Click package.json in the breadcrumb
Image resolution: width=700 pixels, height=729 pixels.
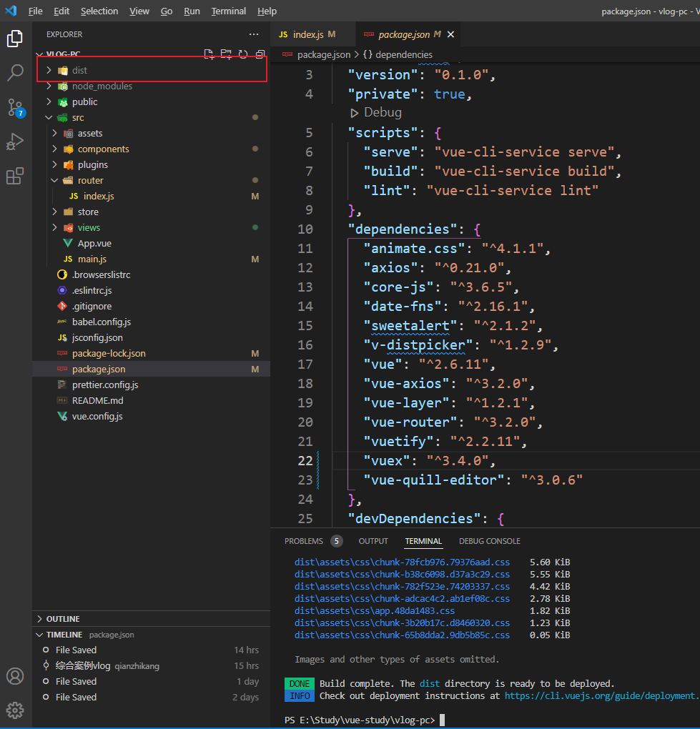[324, 55]
